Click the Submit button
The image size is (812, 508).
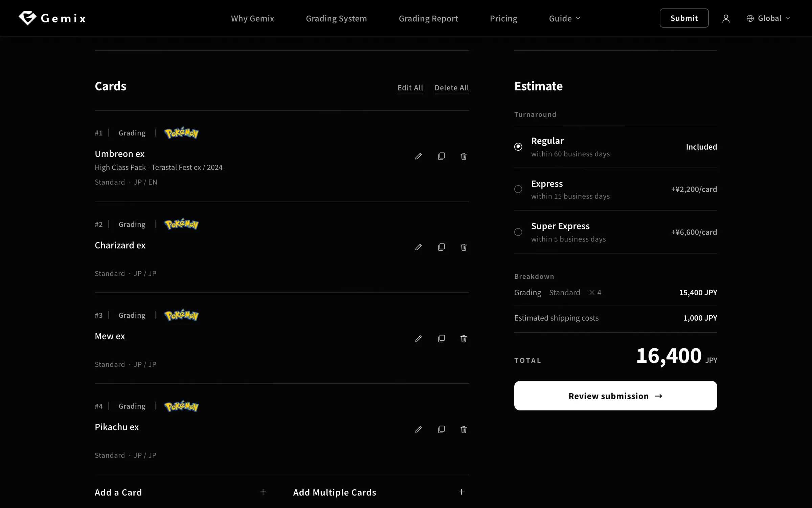[684, 18]
